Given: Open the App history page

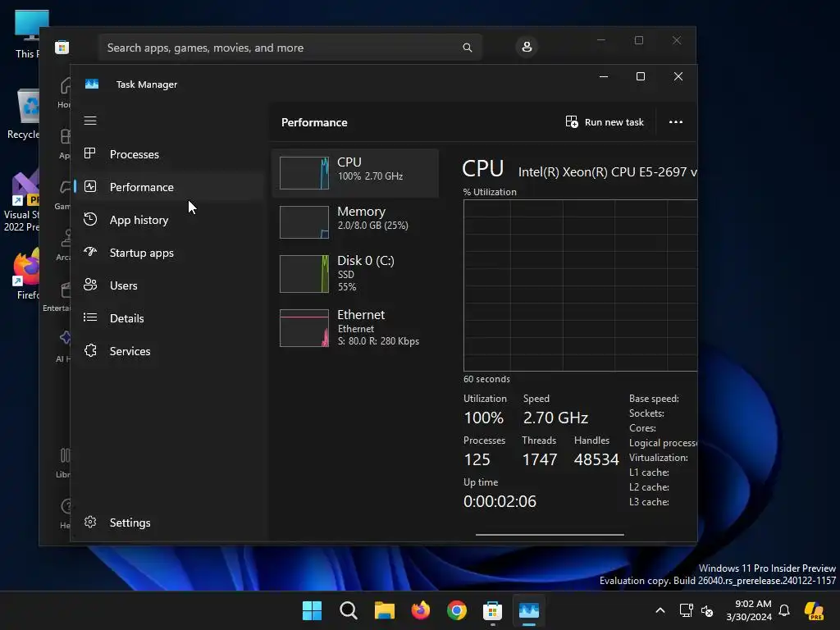Looking at the screenshot, I should pos(169,220).
